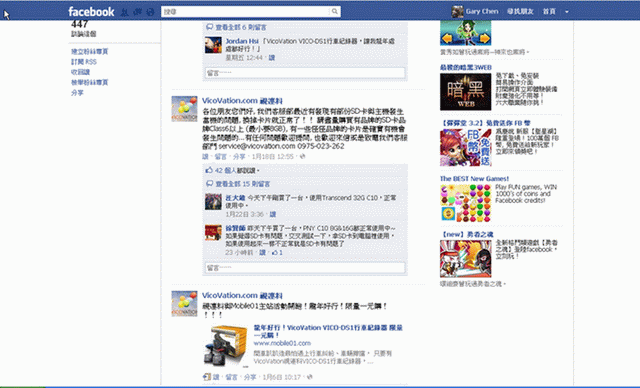Open avatar of the PNY C10 commenter
The image size is (640, 388).
[x=213, y=232]
